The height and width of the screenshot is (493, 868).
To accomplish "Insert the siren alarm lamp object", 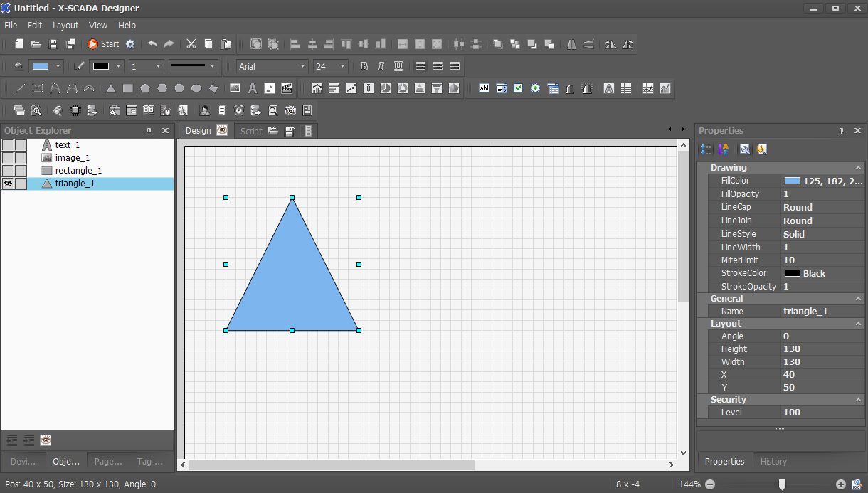I will (587, 88).
